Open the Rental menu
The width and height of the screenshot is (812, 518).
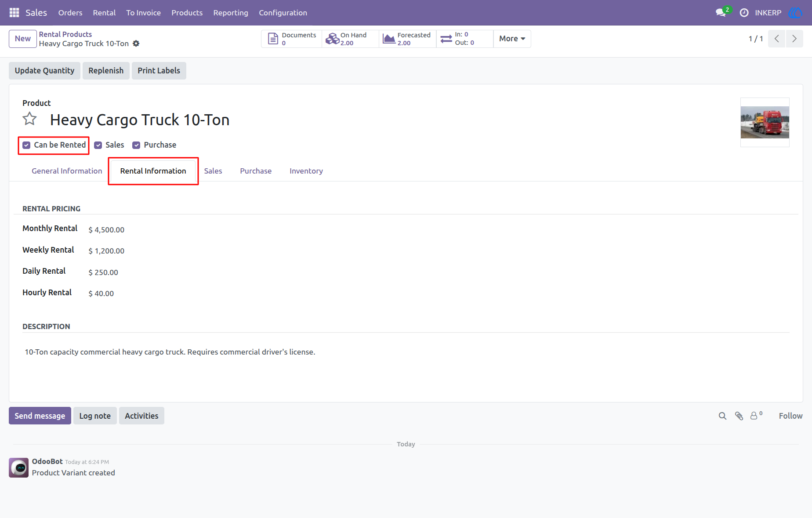point(104,13)
